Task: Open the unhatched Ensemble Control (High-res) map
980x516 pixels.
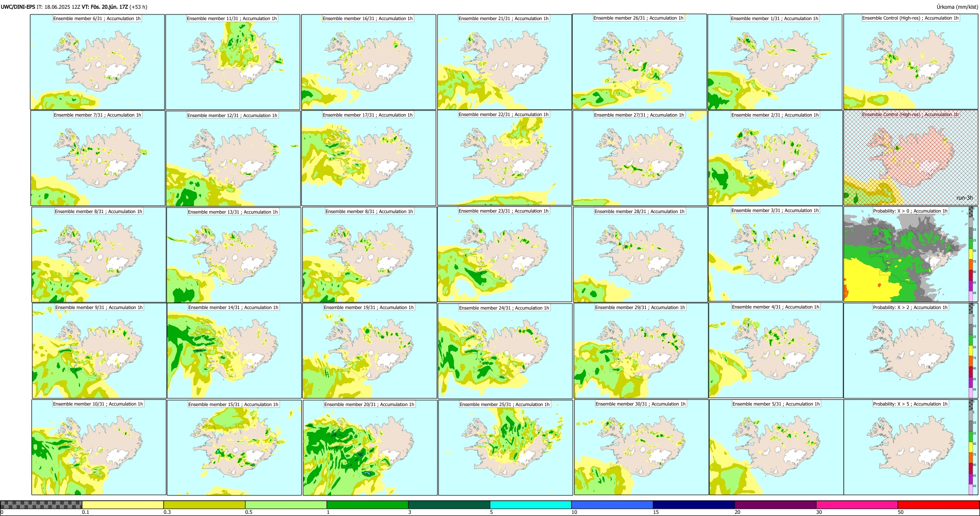Action: click(911, 61)
